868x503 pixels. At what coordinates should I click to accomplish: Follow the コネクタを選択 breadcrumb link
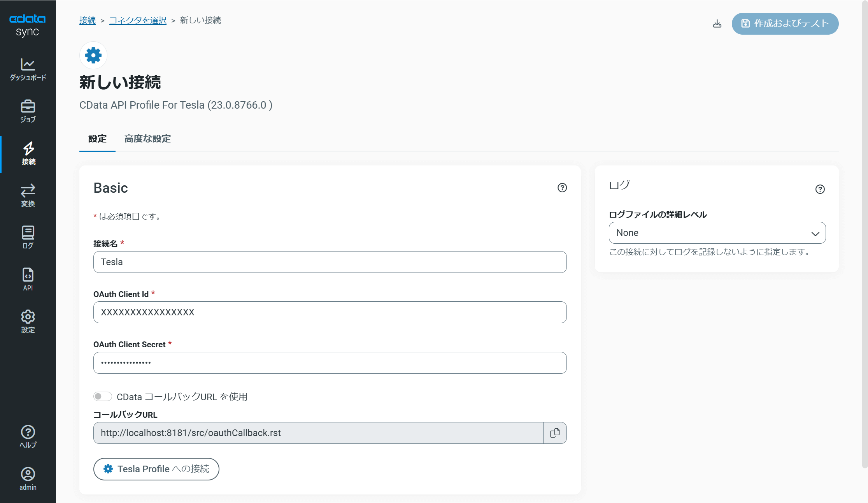[x=138, y=20]
